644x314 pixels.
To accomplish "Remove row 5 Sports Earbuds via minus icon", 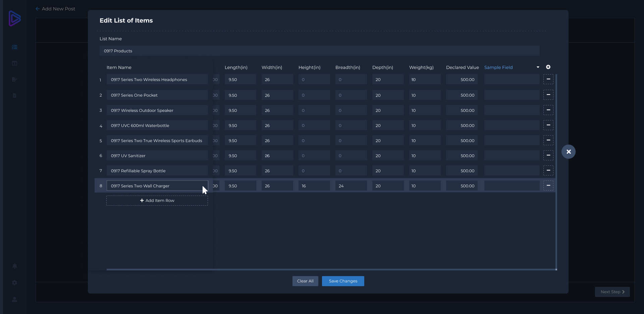I will tap(548, 140).
